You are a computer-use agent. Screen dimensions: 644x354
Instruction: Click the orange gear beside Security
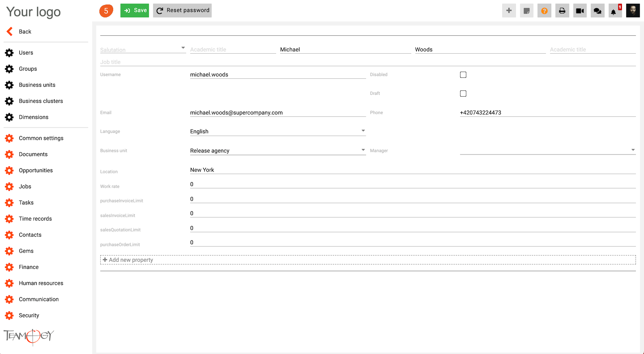[9, 316]
